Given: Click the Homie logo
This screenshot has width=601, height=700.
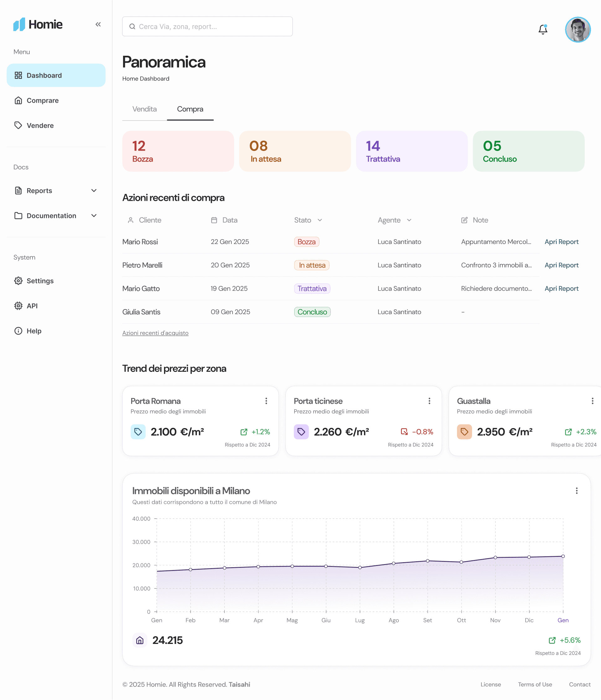Looking at the screenshot, I should pyautogui.click(x=38, y=24).
